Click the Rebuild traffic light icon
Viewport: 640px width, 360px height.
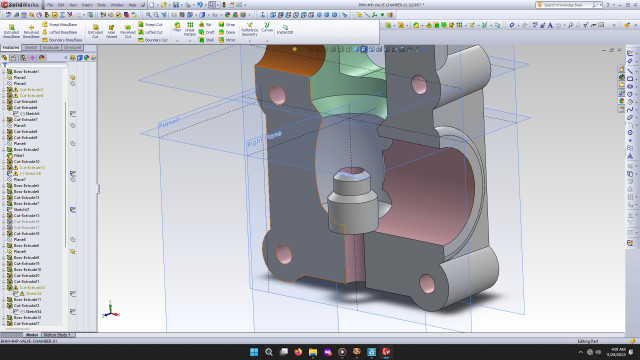pyautogui.click(x=224, y=5)
